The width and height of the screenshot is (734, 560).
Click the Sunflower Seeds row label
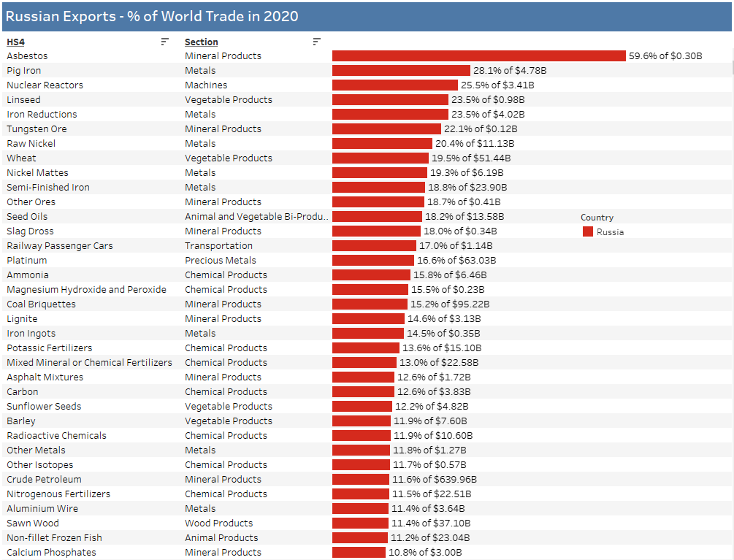[x=44, y=407]
